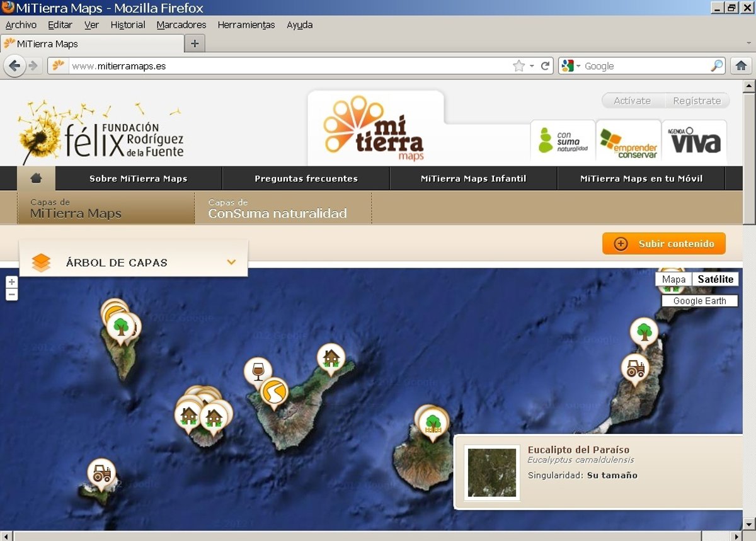Reload the page with the refresh icon
Image resolution: width=756 pixels, height=541 pixels.
click(546, 65)
